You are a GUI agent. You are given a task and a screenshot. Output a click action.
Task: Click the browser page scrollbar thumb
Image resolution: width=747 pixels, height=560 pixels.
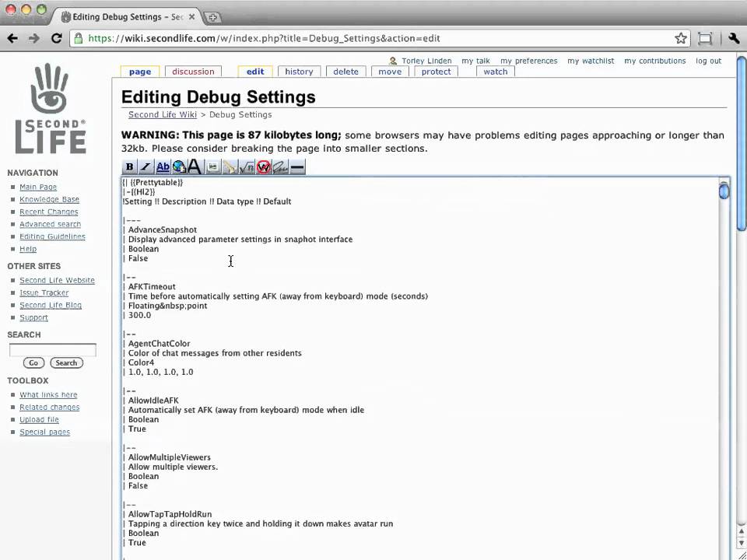[742, 143]
